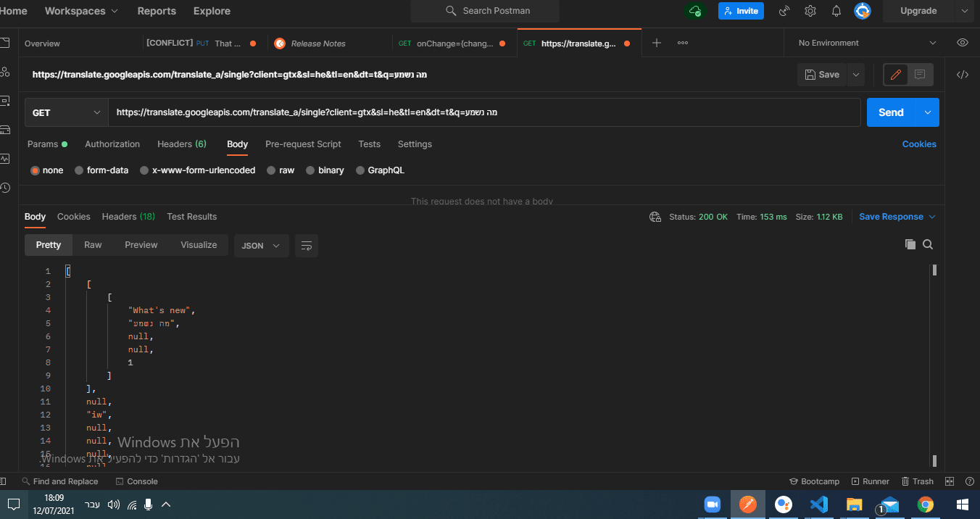The width and height of the screenshot is (980, 519).
Task: Open the notifications bell
Action: pos(836,11)
